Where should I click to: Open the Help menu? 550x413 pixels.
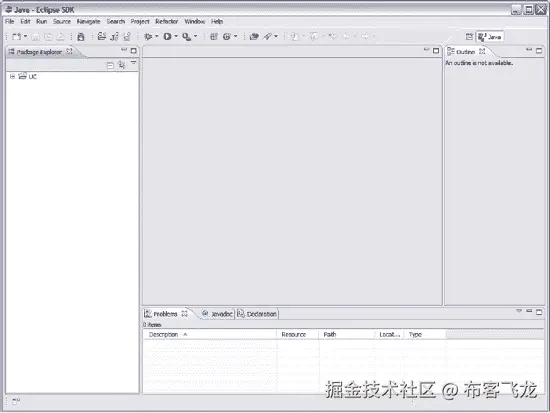[217, 21]
